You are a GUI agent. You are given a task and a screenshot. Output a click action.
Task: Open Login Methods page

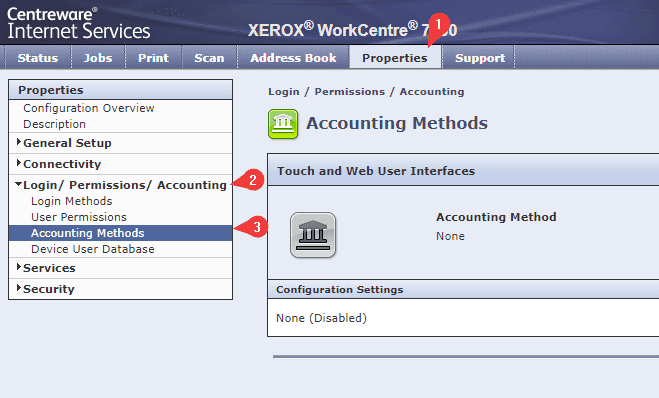[x=71, y=201]
